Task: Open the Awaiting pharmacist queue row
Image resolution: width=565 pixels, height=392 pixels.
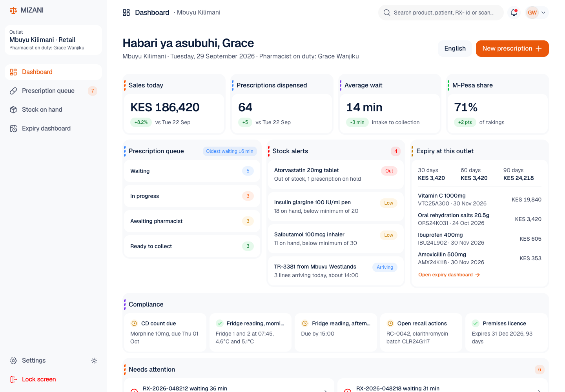Action: point(192,221)
